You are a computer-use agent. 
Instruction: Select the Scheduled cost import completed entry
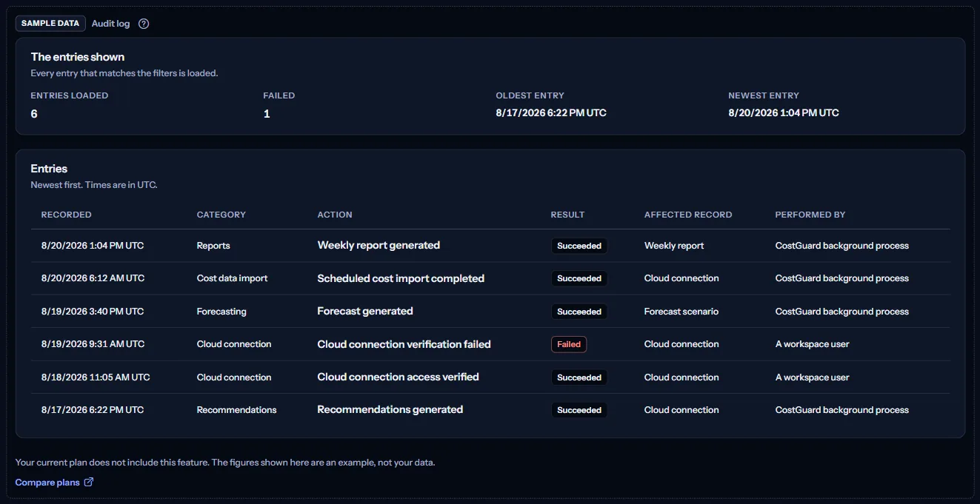coord(490,278)
